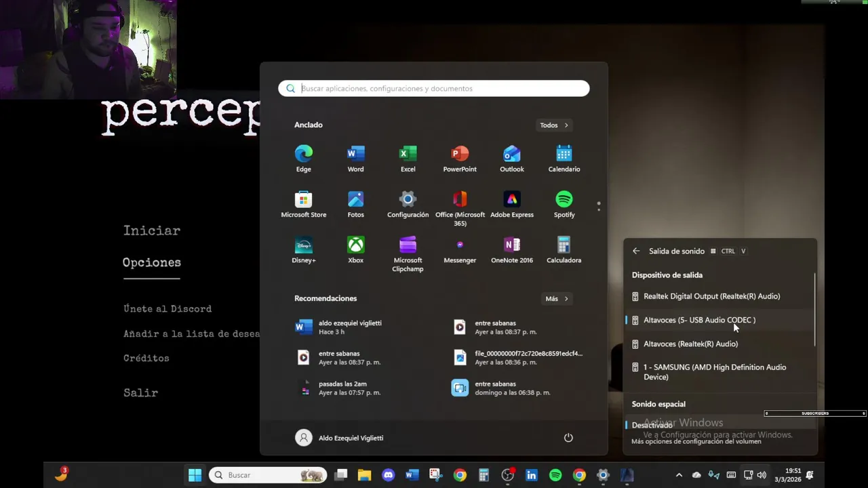
Task: Open Calculadora pinned app
Action: (564, 249)
